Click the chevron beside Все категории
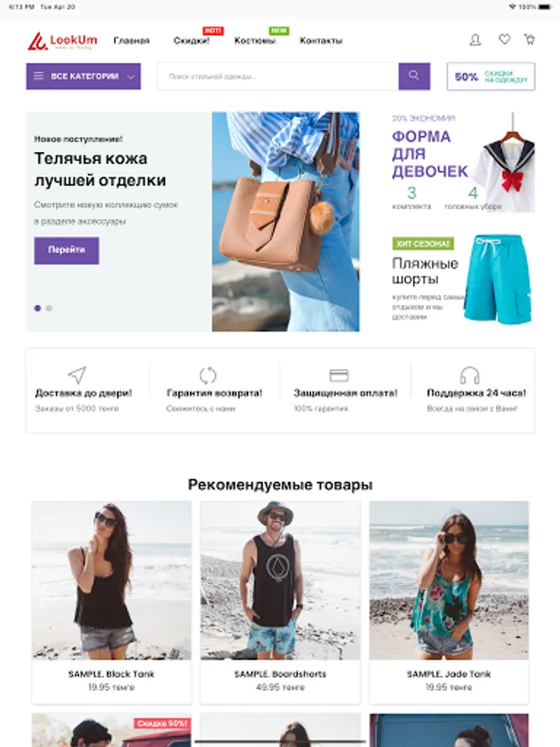Image resolution: width=560 pixels, height=747 pixels. coord(131,76)
